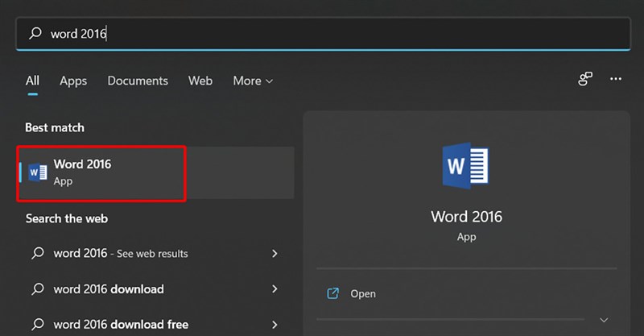This screenshot has height=336, width=644.
Task: Expand arrow next to 'word 2016 download free'
Action: [275, 325]
